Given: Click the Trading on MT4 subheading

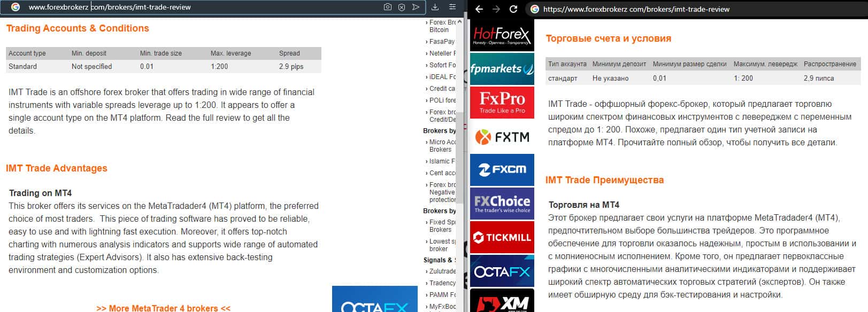Looking at the screenshot, I should click(x=40, y=193).
